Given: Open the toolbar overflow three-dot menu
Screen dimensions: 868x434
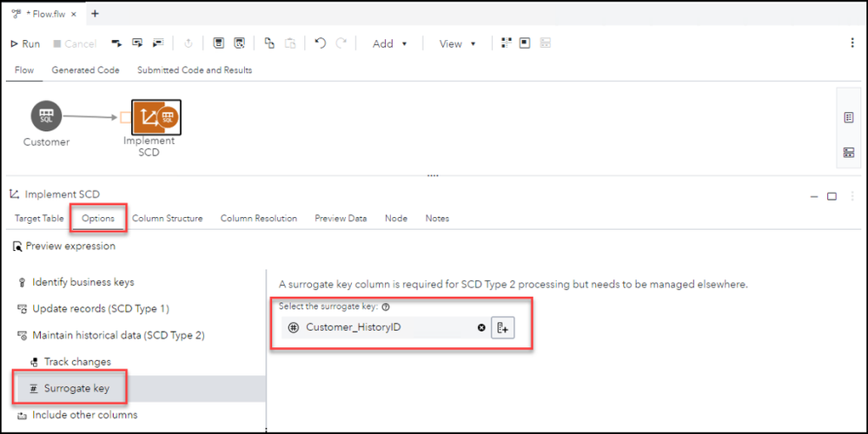Looking at the screenshot, I should (x=852, y=43).
